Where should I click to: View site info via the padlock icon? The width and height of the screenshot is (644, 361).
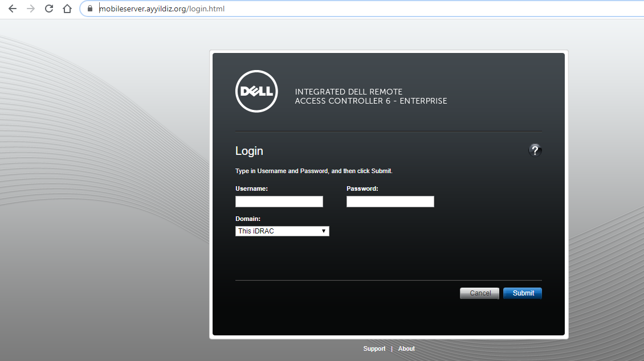90,9
